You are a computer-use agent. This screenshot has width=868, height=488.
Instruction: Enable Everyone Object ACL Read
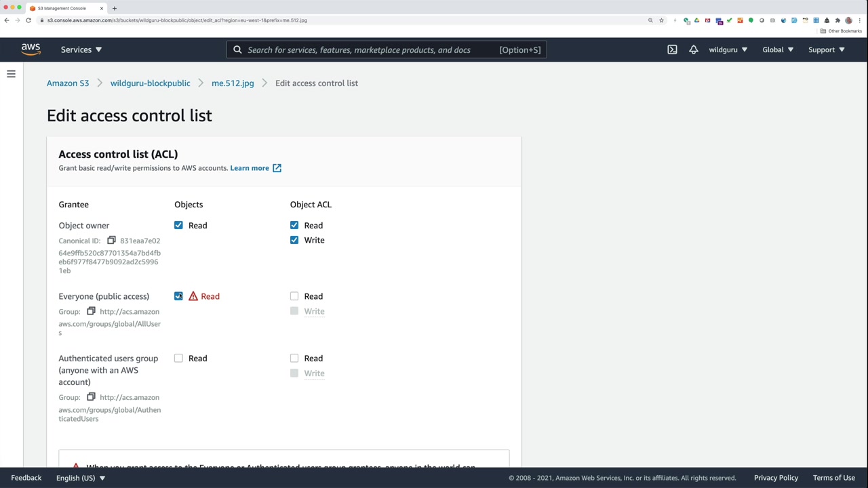point(294,296)
